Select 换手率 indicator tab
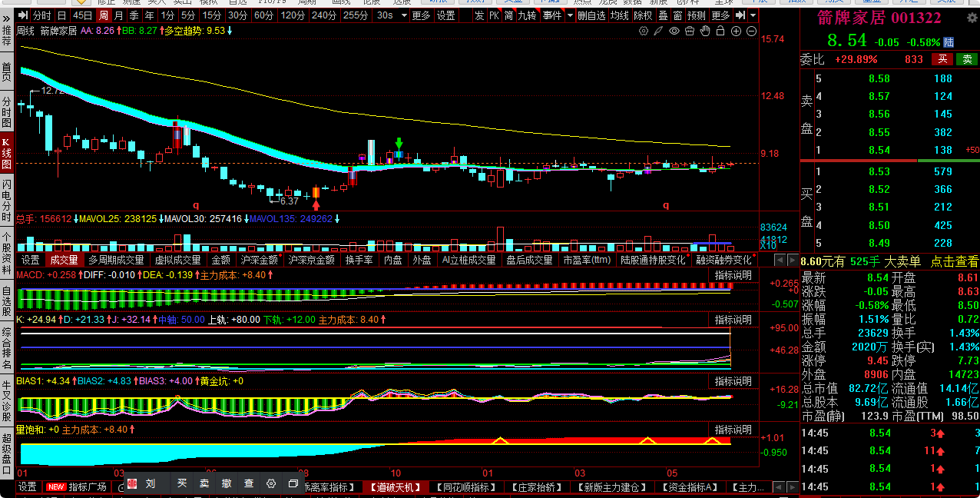Image resolution: width=980 pixels, height=498 pixels. [x=359, y=260]
